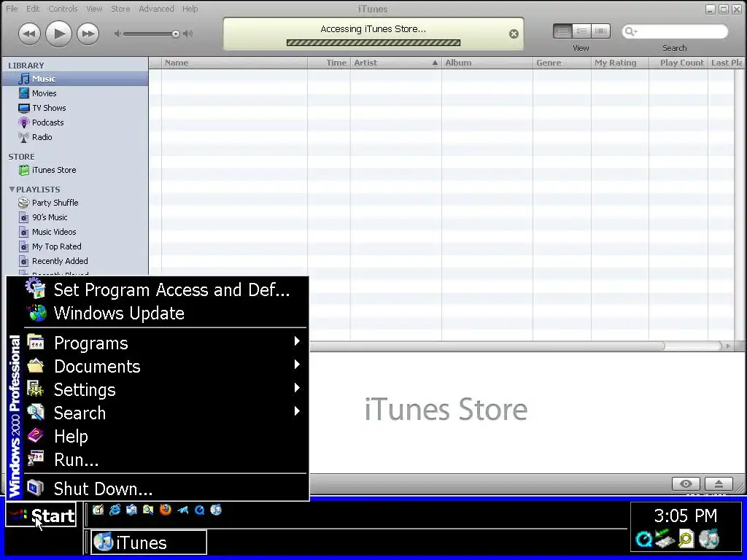Sort by the My Rating column header
The width and height of the screenshot is (747, 560).
[x=620, y=63]
